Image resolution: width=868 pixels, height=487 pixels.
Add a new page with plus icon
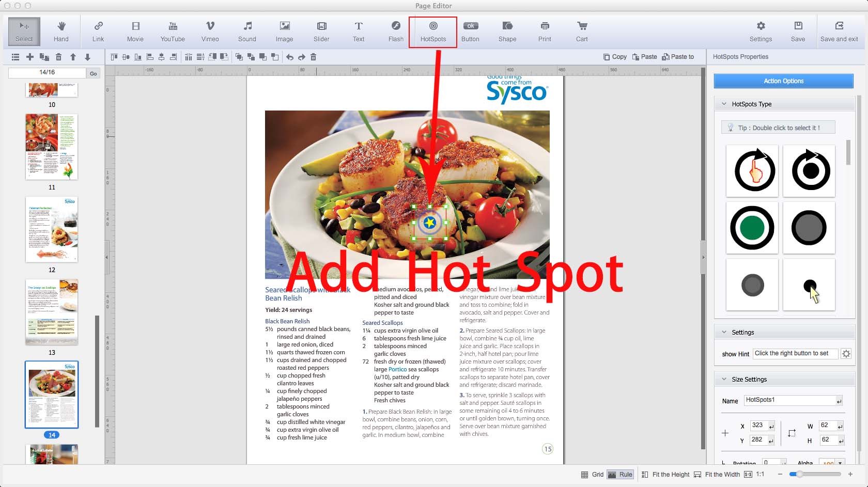[30, 57]
